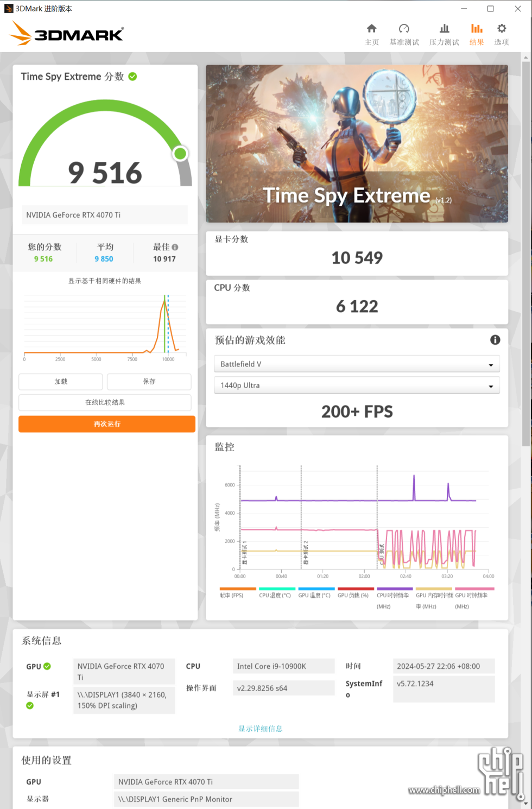Viewport: 532px width, 809px height.
Task: Click the 3DMark app icon in title bar
Action: pyautogui.click(x=8, y=8)
